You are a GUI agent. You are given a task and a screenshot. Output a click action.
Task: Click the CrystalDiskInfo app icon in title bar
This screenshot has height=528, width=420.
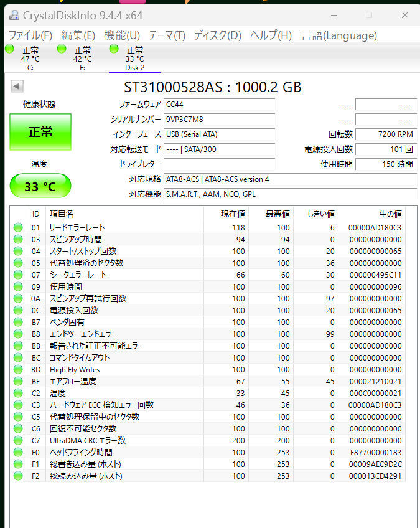(14, 15)
